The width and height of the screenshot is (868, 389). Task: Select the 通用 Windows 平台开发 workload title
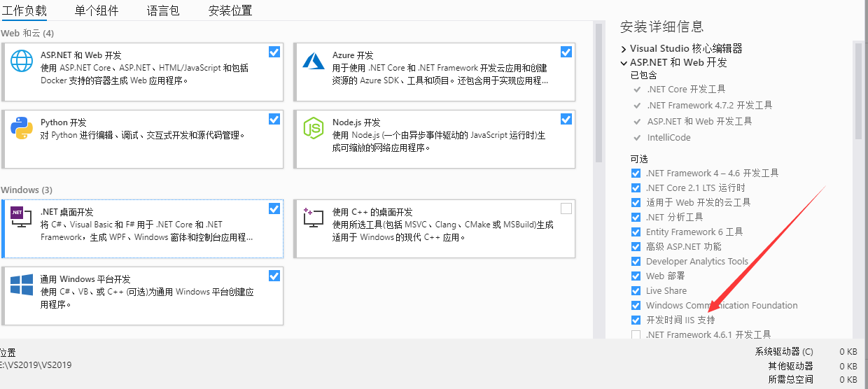[x=85, y=279]
